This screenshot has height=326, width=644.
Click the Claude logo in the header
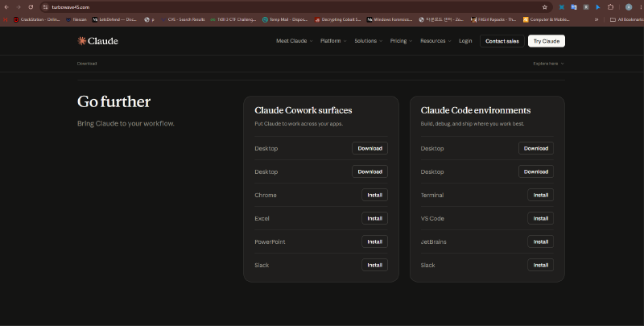pyautogui.click(x=97, y=40)
